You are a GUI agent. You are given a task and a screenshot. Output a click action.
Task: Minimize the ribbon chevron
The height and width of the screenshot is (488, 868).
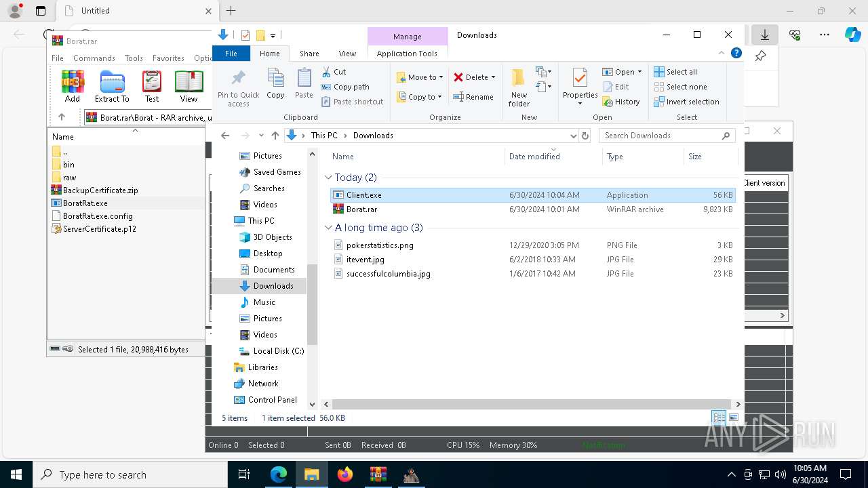tap(722, 53)
